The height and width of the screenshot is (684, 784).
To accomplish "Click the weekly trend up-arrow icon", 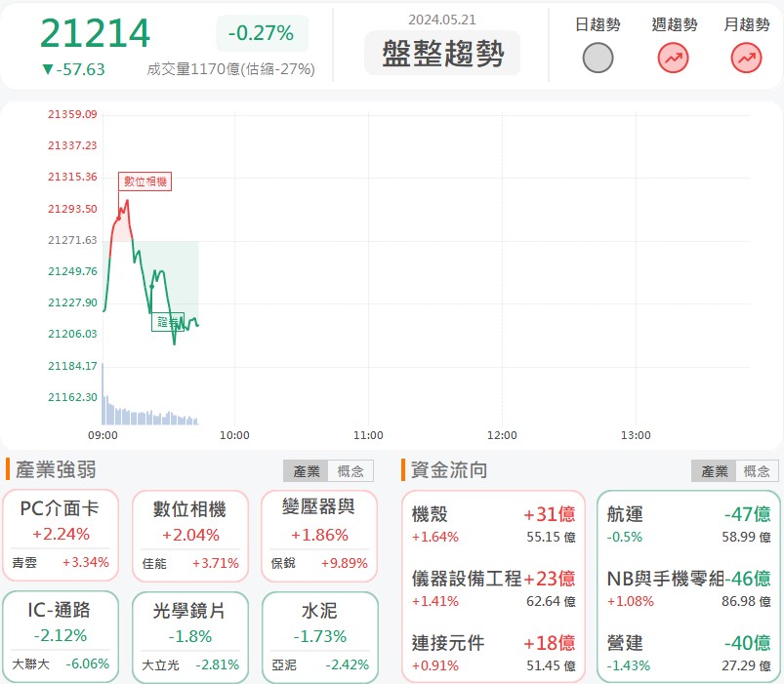I will coord(673,59).
